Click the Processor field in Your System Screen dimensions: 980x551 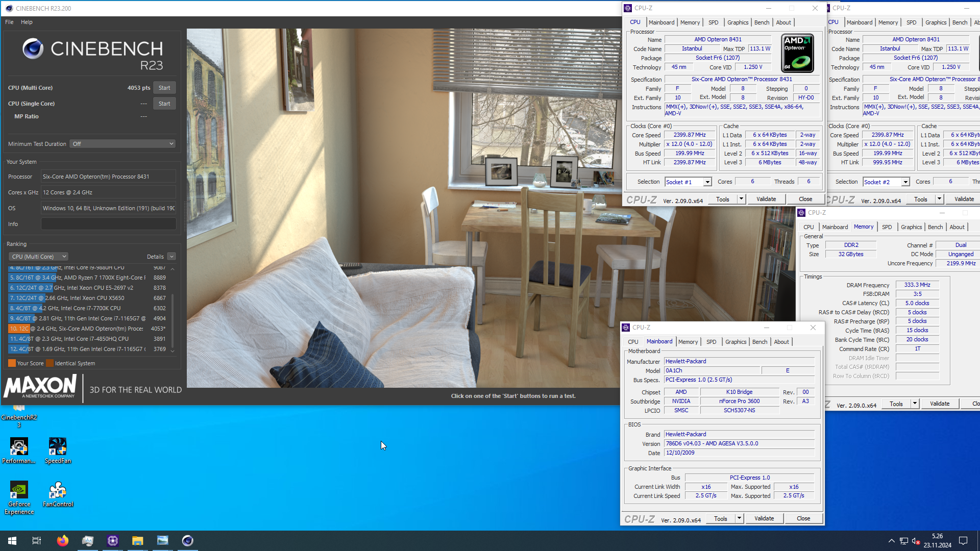point(108,177)
